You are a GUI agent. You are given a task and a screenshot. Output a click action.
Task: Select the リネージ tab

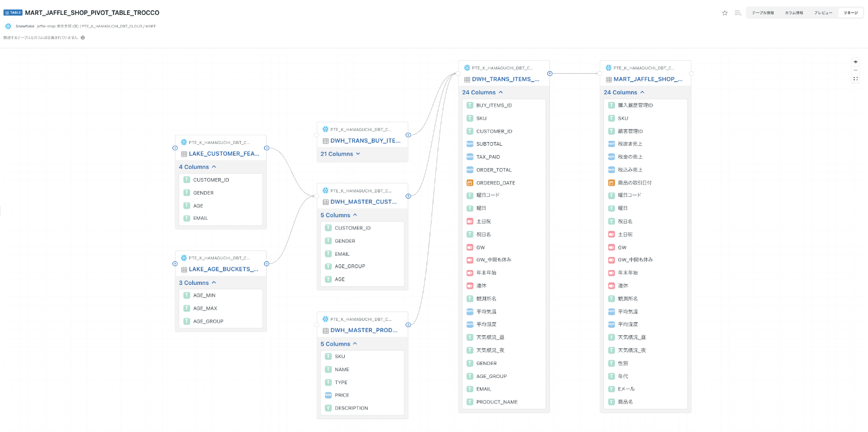coord(850,12)
